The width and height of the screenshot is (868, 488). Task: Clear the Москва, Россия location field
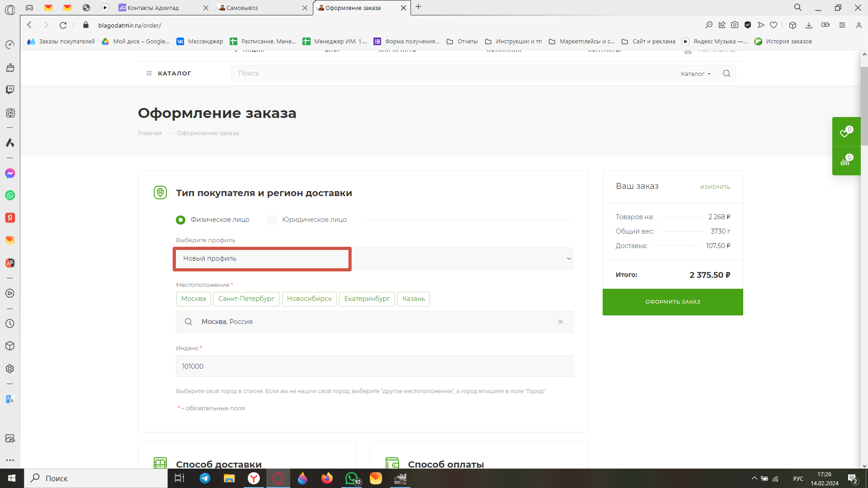tap(560, 322)
